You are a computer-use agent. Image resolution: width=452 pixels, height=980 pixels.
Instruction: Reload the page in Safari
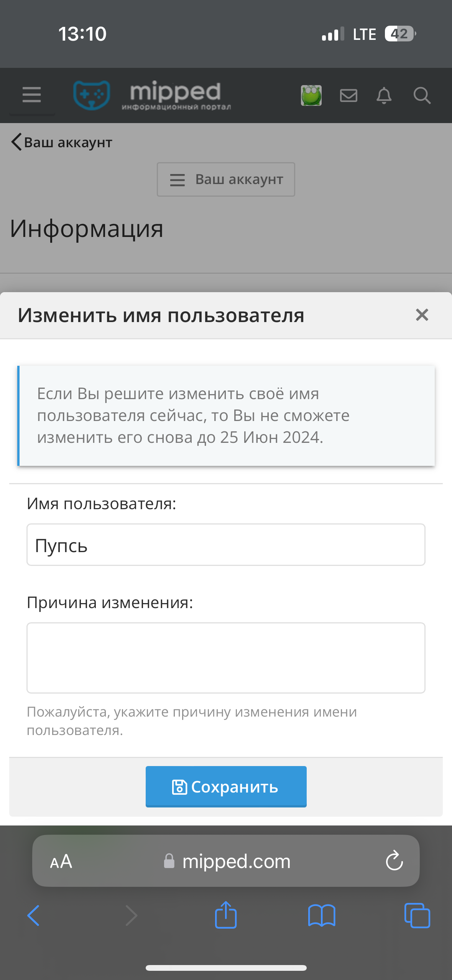[394, 861]
